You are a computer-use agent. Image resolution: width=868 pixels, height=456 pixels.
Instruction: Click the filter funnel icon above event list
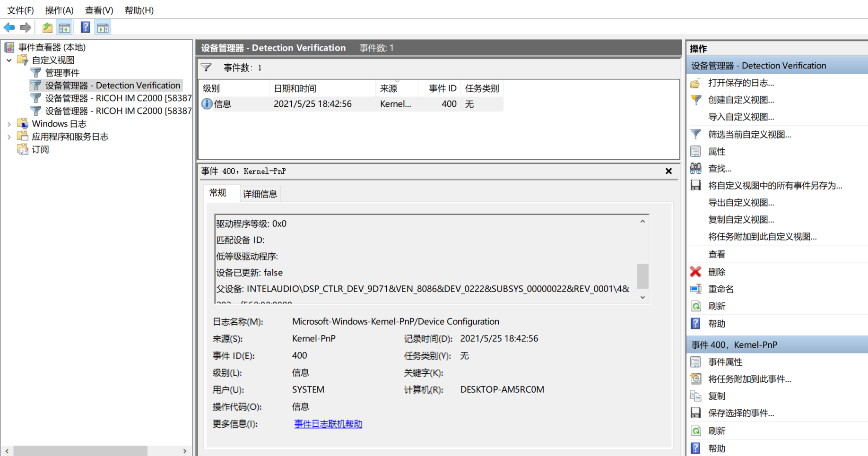206,68
